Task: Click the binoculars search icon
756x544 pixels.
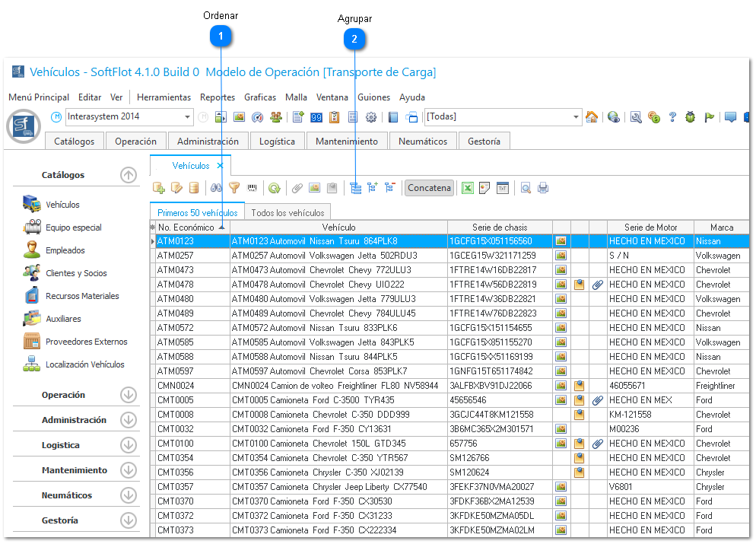Action: pos(216,188)
